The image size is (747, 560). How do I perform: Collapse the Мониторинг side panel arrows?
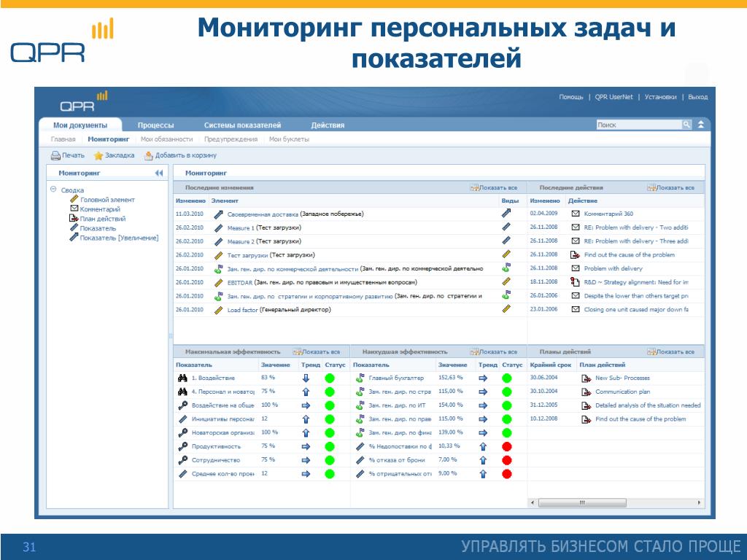(158, 174)
